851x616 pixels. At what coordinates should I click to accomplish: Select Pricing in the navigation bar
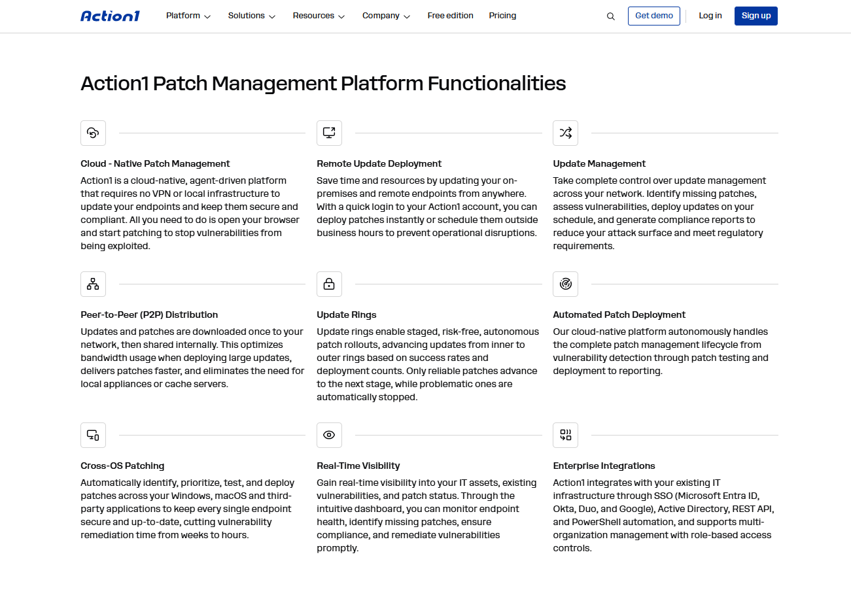coord(502,16)
